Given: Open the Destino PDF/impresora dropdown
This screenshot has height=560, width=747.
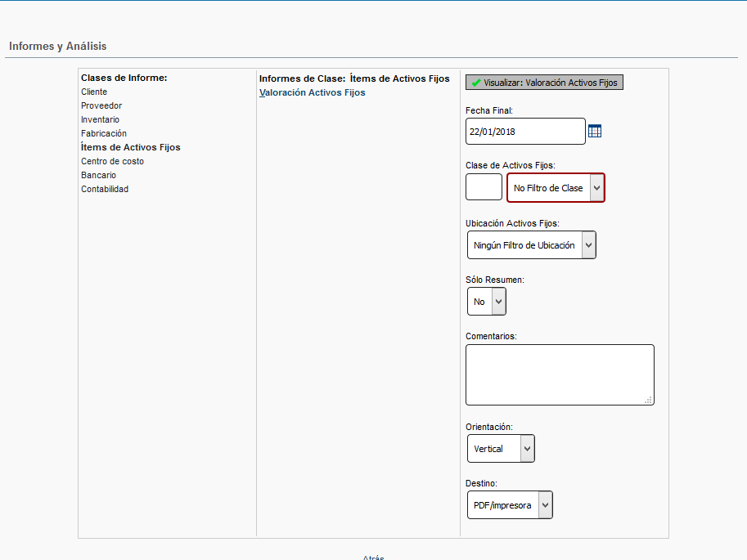Looking at the screenshot, I should 510,505.
